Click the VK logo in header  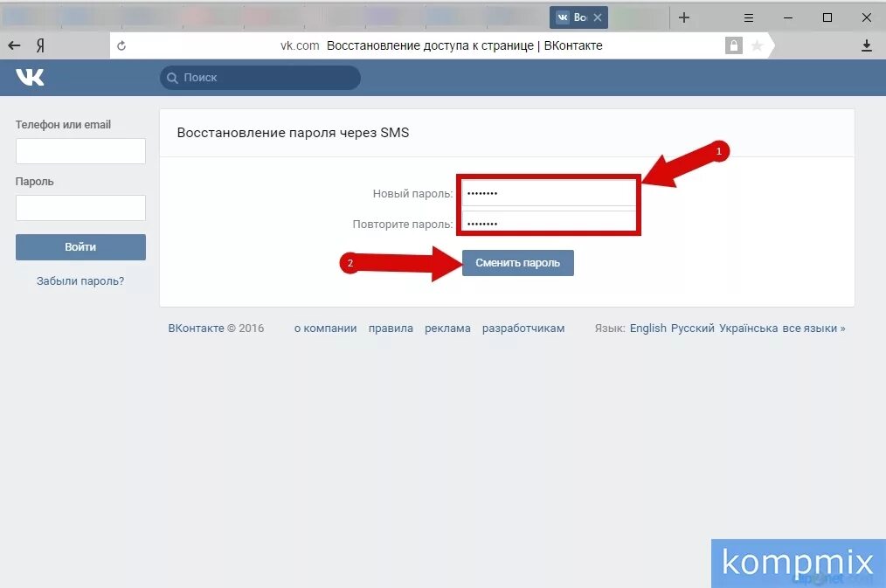pos(30,78)
